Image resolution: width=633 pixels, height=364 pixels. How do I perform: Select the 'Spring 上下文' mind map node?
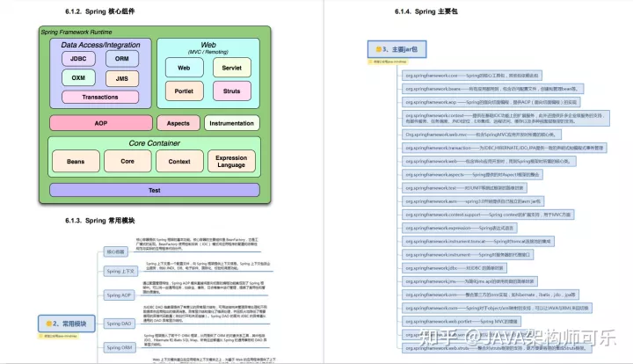coord(120,271)
